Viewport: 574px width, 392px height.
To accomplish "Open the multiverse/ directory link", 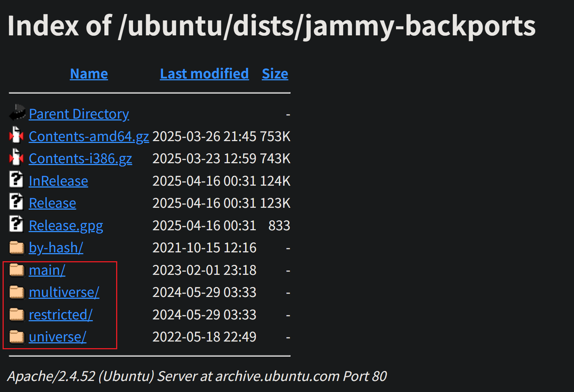I will 64,293.
